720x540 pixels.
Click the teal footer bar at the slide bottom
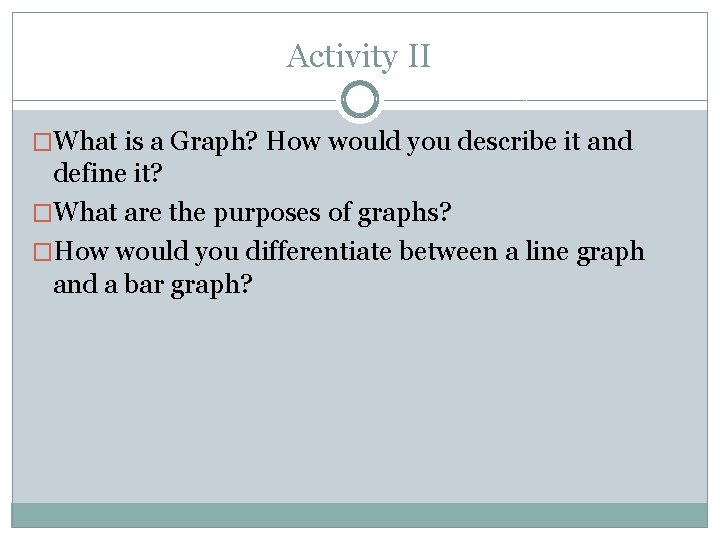(x=360, y=515)
